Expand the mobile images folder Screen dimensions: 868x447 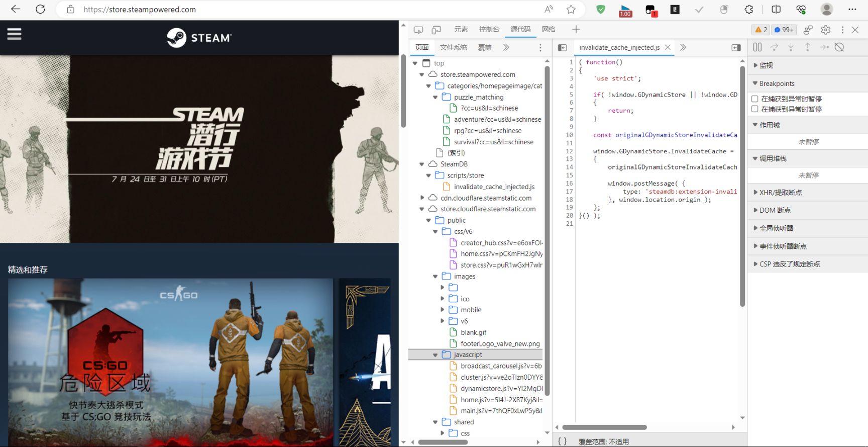coord(443,310)
